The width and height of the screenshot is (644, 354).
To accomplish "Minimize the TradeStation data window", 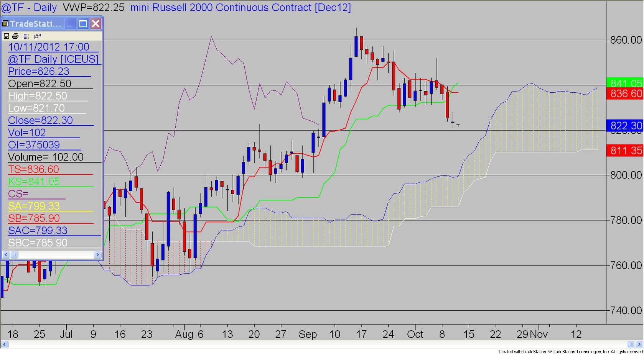I will coord(70,24).
